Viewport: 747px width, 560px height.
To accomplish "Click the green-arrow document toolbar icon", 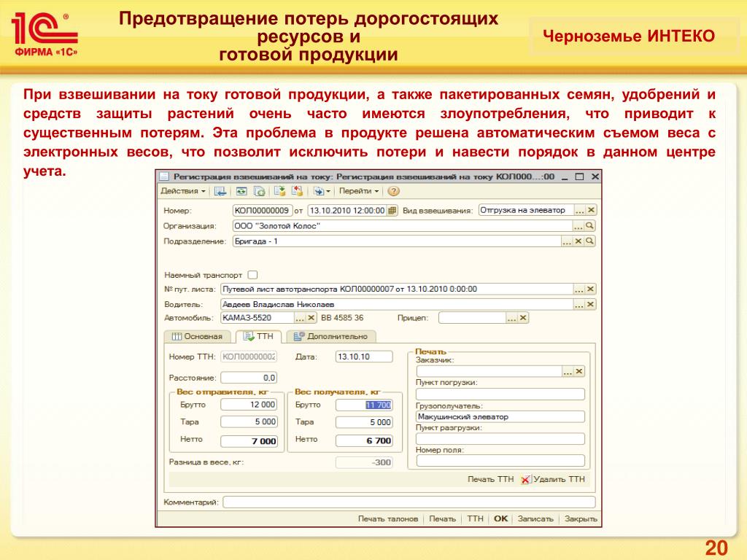I will [279, 192].
